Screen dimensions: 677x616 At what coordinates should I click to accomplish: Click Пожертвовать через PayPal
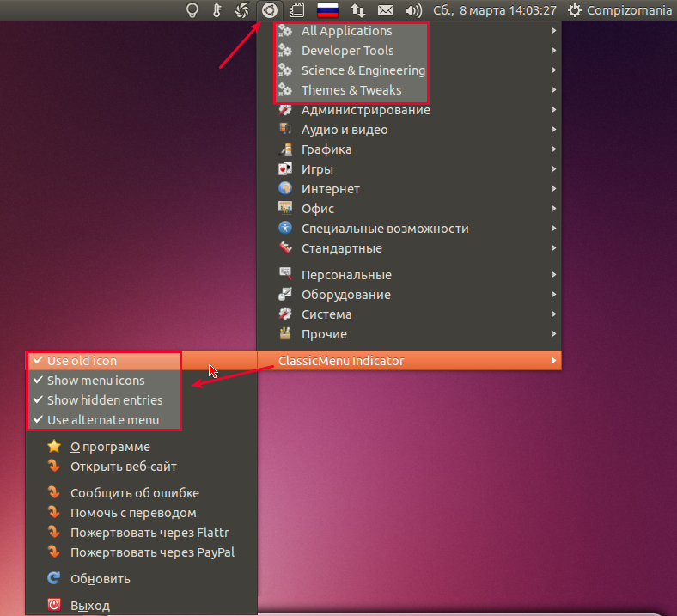(142, 552)
